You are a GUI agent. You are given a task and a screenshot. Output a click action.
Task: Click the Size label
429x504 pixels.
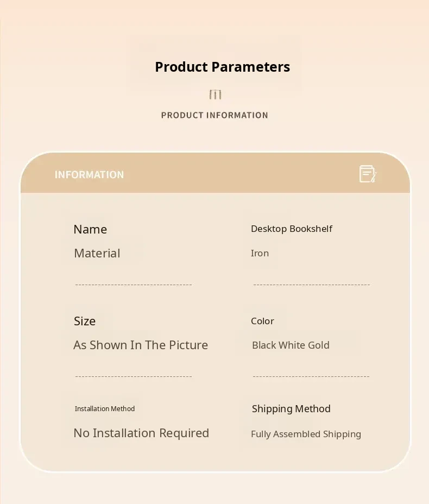[x=85, y=321]
